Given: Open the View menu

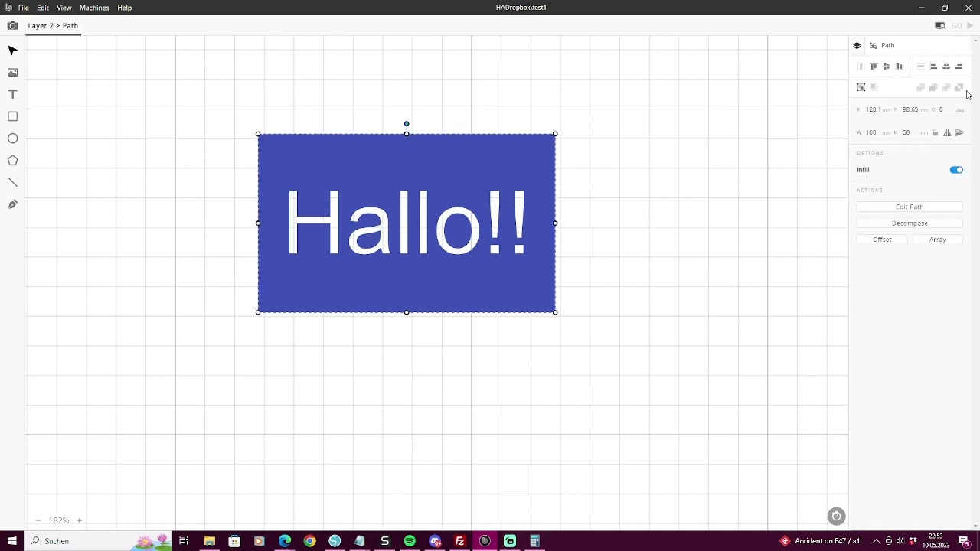Looking at the screenshot, I should (64, 8).
